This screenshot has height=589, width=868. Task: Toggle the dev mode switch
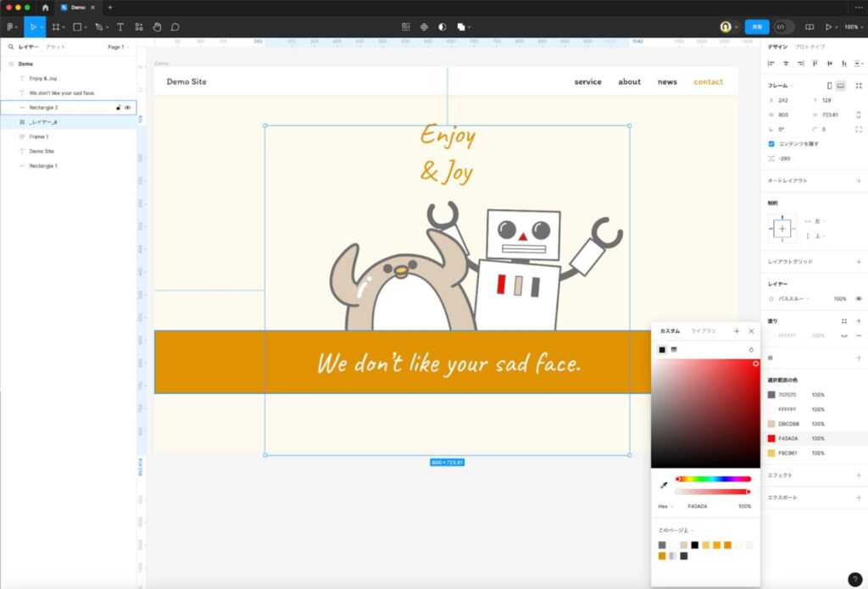pos(783,26)
